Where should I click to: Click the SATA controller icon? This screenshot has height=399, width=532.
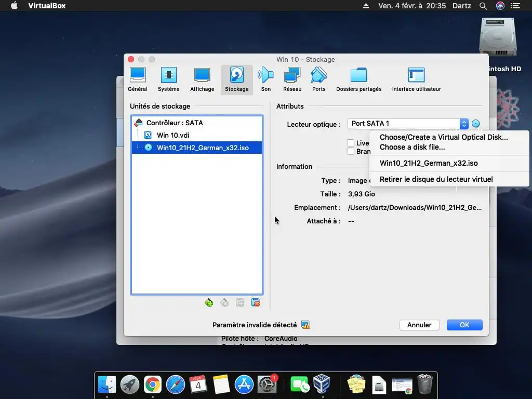(x=138, y=123)
